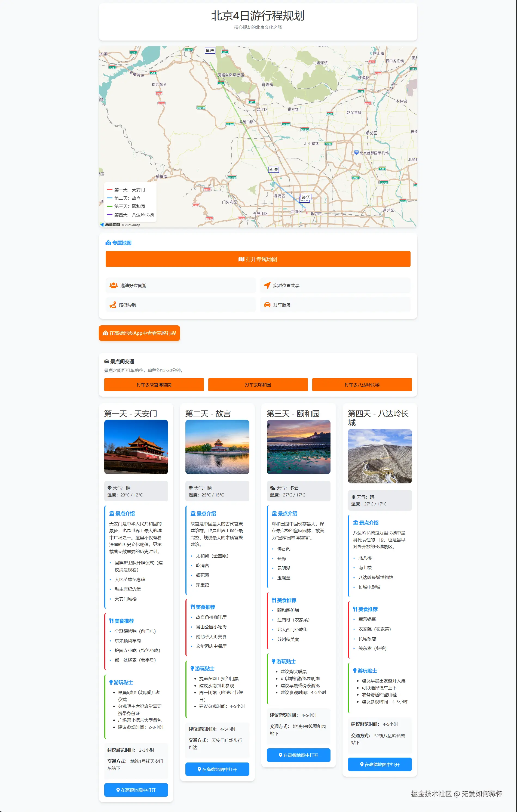
Task: Click the tip 可以选择缆车上下
Action: click(x=379, y=688)
